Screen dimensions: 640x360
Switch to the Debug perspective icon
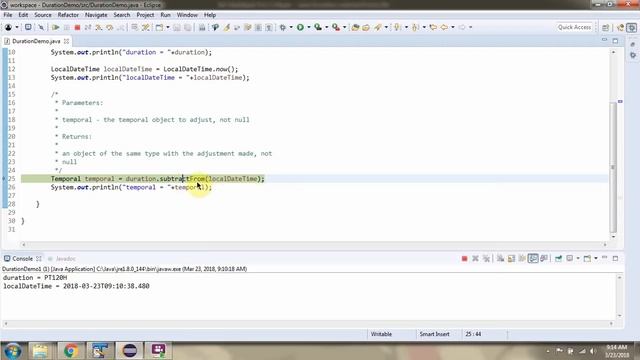[x=632, y=27]
